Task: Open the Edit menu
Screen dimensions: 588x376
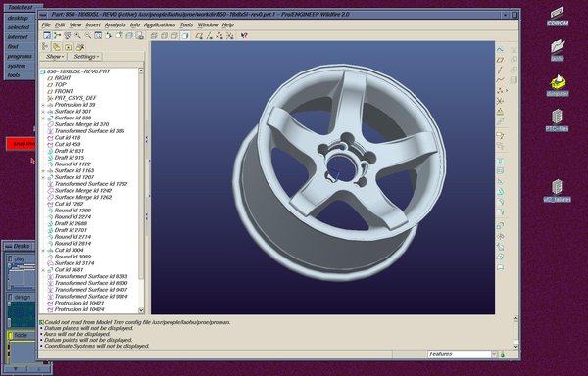Action: point(60,25)
